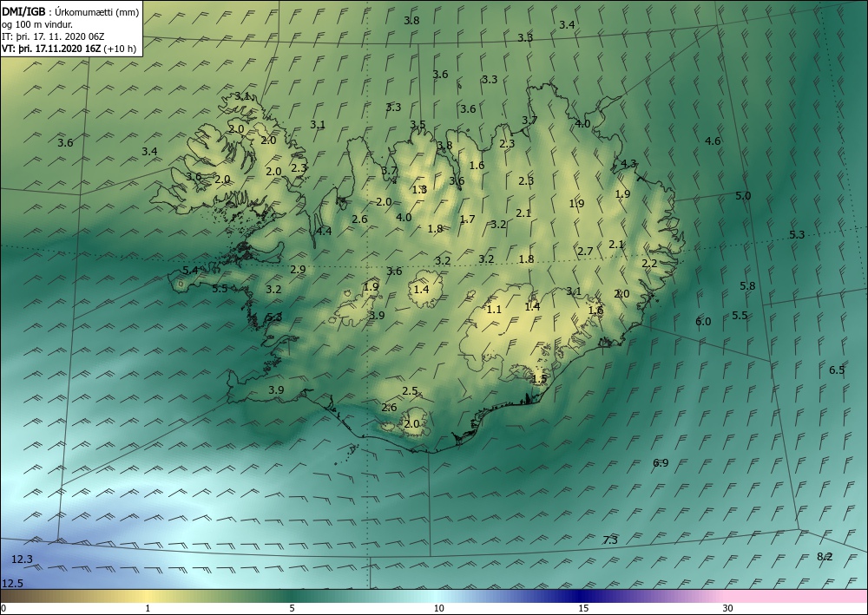Click the map value '4.3'
This screenshot has width=868, height=615.
628,164
